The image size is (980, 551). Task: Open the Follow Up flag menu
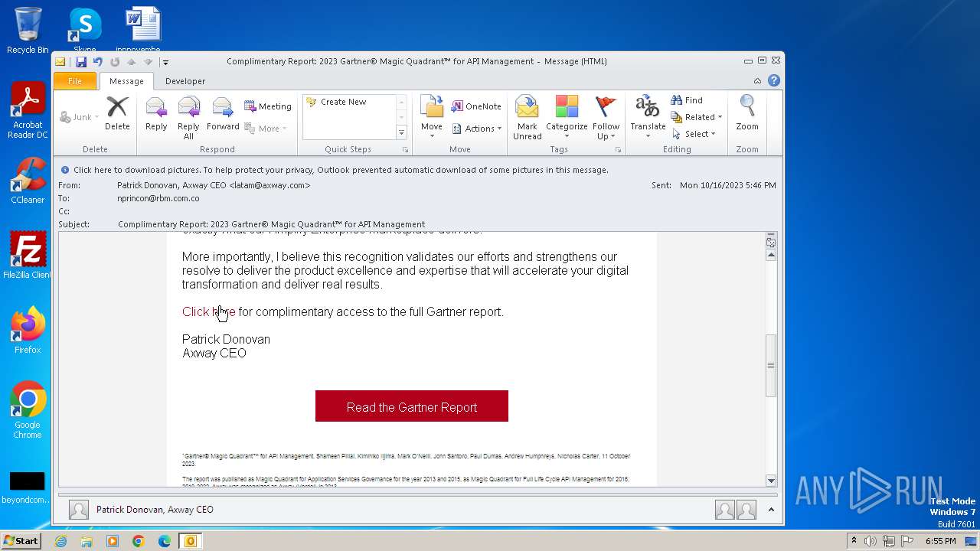click(606, 119)
